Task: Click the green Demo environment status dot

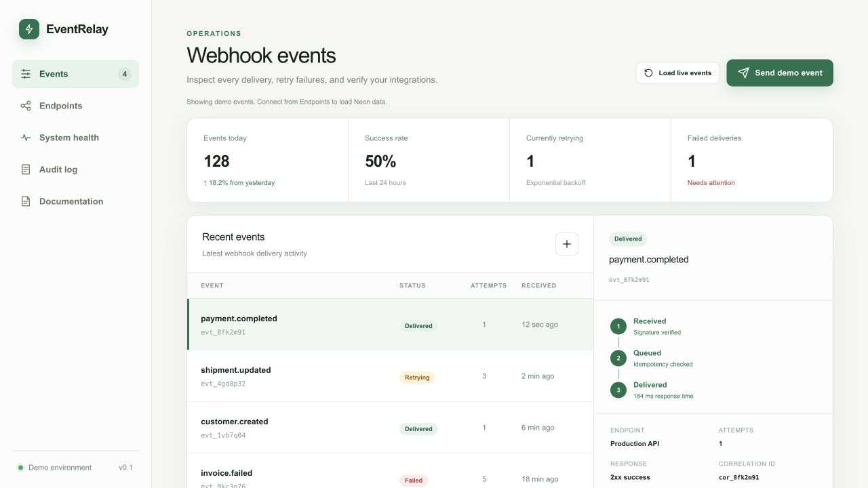Action: click(x=20, y=468)
